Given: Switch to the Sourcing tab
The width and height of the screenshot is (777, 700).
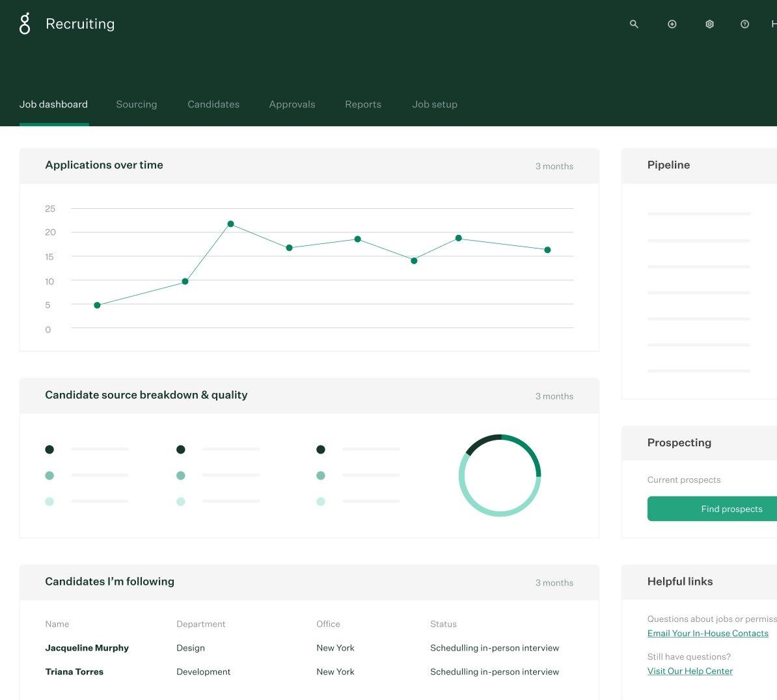Looking at the screenshot, I should 136,105.
